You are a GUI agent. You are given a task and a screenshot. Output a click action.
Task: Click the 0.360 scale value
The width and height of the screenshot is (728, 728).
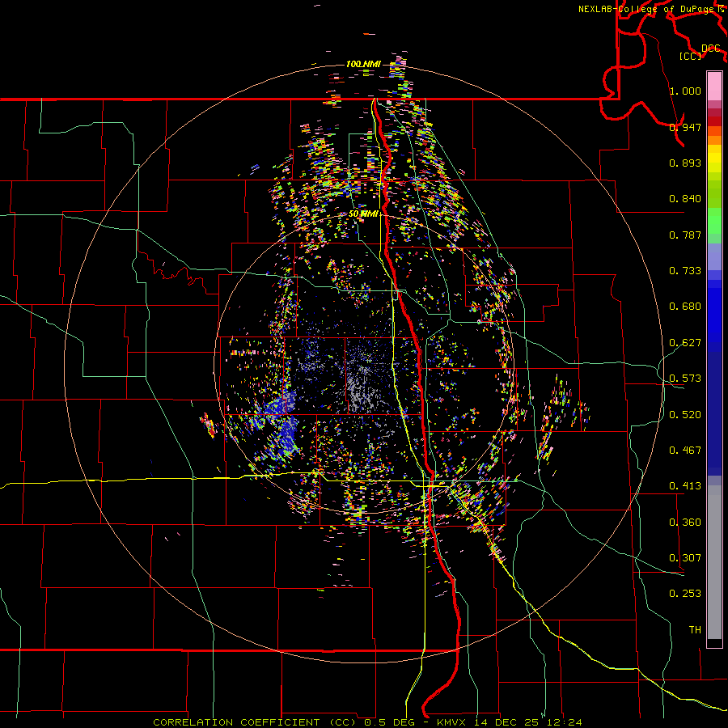(685, 522)
